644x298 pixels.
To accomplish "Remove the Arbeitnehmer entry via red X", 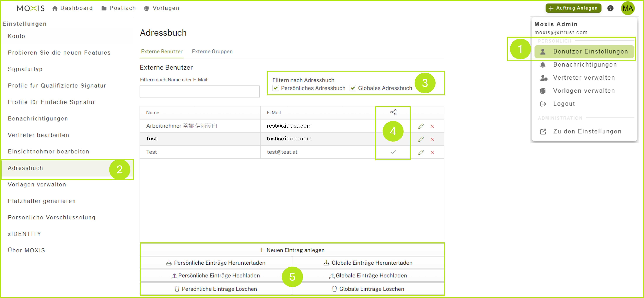I will [x=432, y=126].
